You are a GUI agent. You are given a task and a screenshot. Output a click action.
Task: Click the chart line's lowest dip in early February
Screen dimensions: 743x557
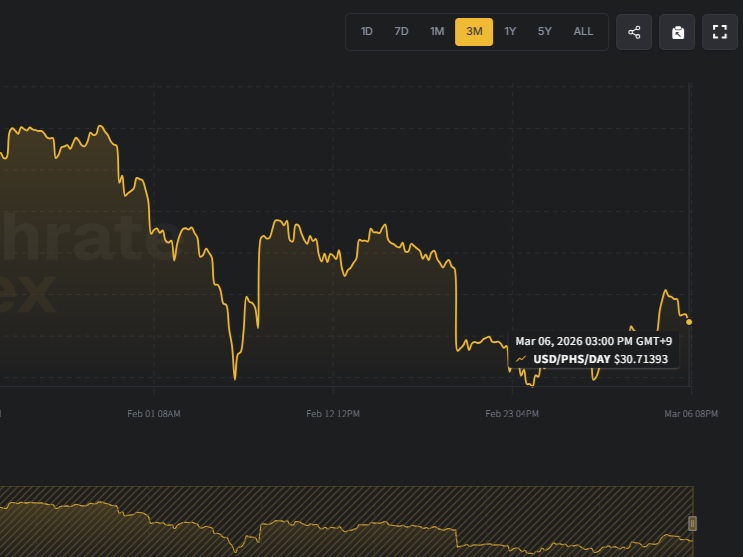(x=236, y=379)
